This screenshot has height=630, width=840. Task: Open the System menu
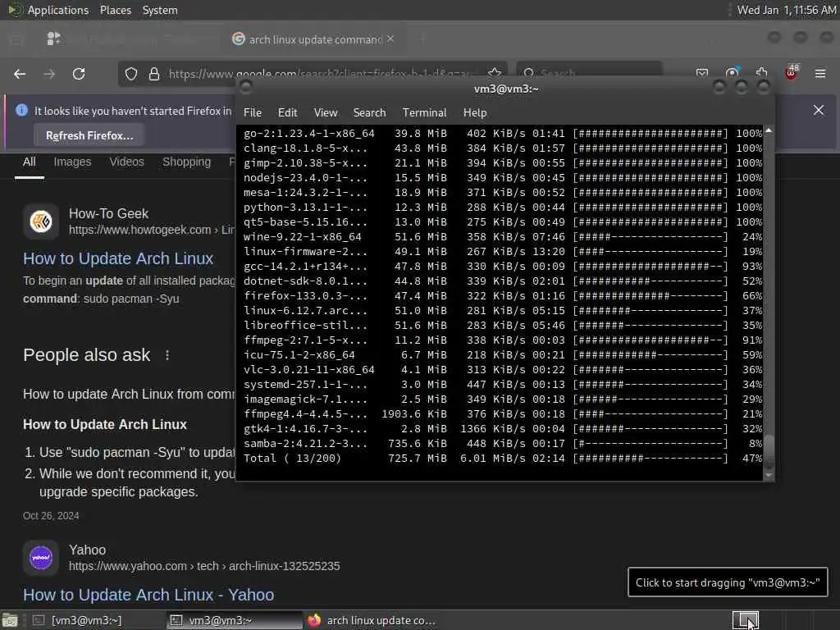coord(160,10)
